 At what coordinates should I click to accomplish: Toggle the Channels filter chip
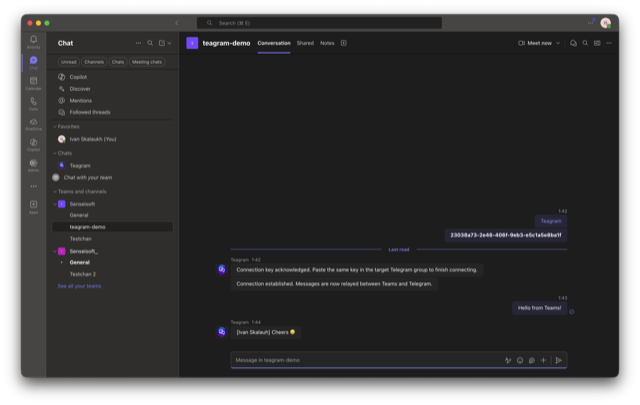[x=93, y=62]
